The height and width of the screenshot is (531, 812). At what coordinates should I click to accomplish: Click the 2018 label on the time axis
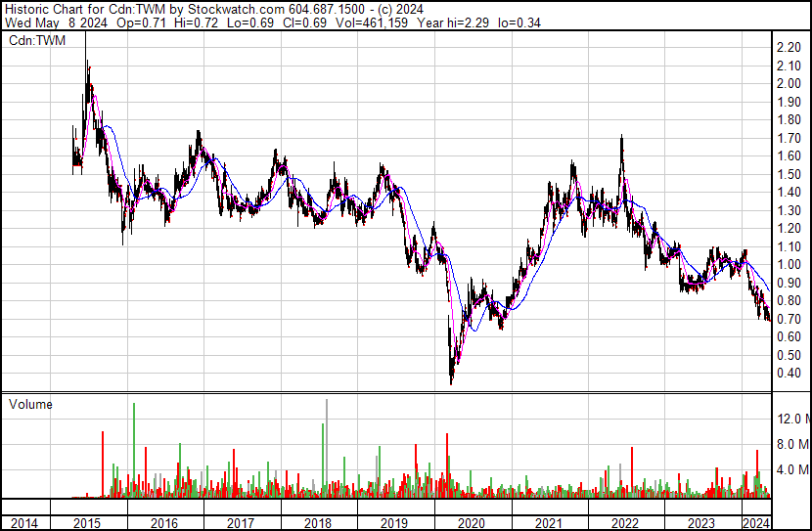pyautogui.click(x=318, y=523)
